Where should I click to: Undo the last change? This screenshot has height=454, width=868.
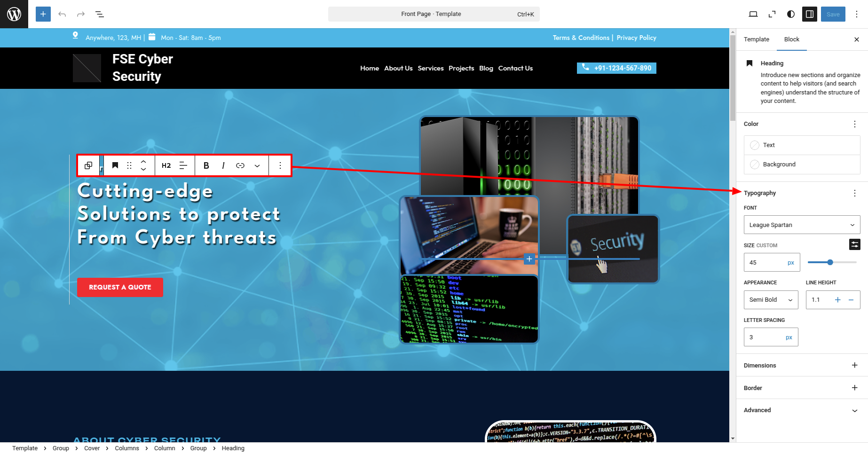(62, 14)
